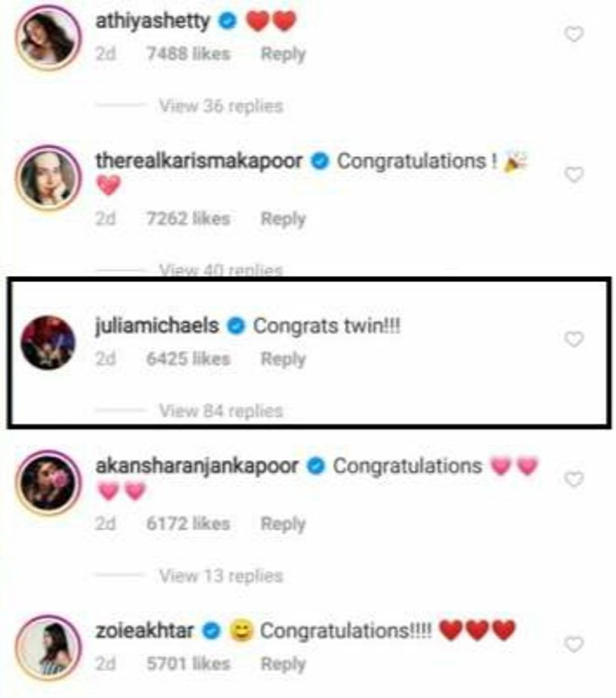This screenshot has height=698, width=616.
Task: View the 6172 likes list
Action: tap(188, 524)
